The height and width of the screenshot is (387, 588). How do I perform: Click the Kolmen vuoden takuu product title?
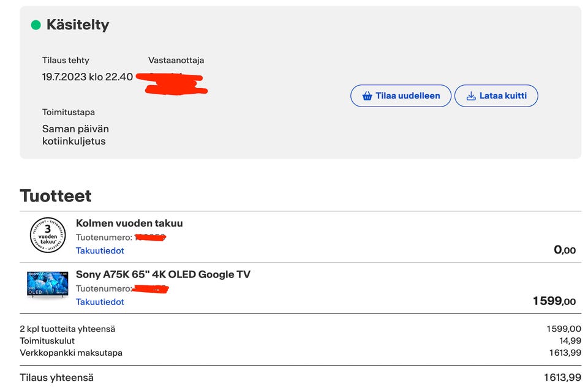pos(129,223)
